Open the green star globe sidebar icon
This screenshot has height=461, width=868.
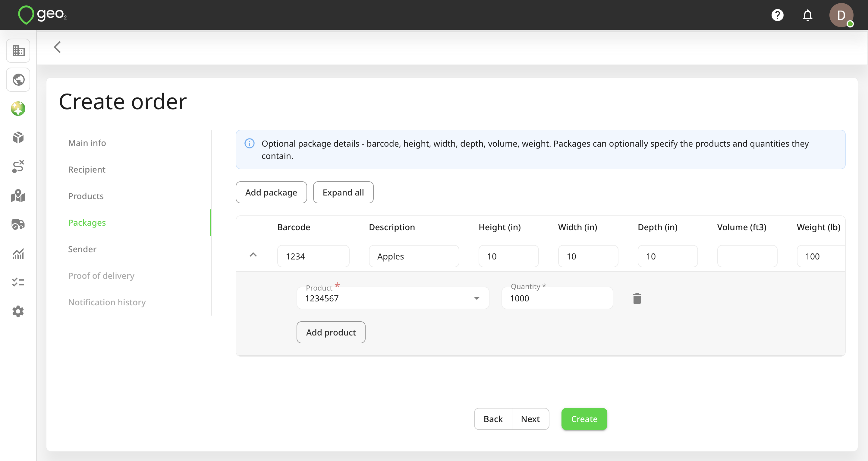click(x=18, y=109)
